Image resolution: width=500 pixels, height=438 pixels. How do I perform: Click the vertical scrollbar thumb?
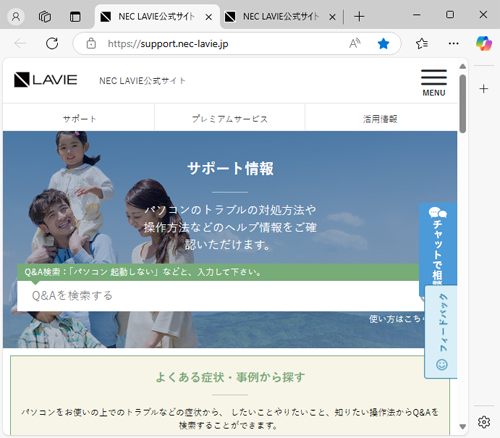[462, 104]
